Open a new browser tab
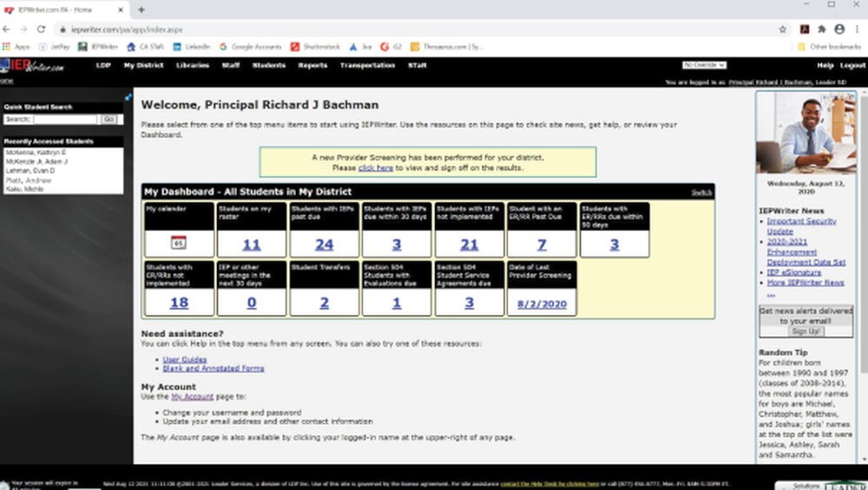The image size is (868, 490). coord(141,10)
